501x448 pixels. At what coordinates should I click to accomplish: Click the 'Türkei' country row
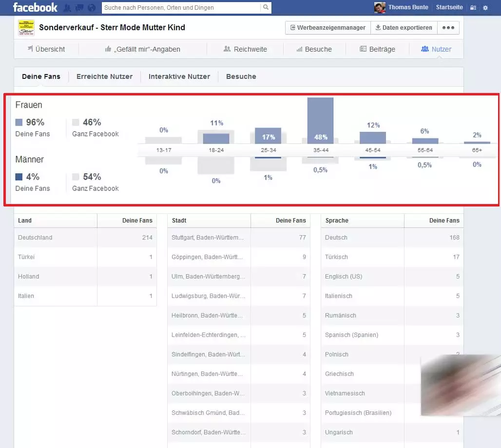[85, 257]
